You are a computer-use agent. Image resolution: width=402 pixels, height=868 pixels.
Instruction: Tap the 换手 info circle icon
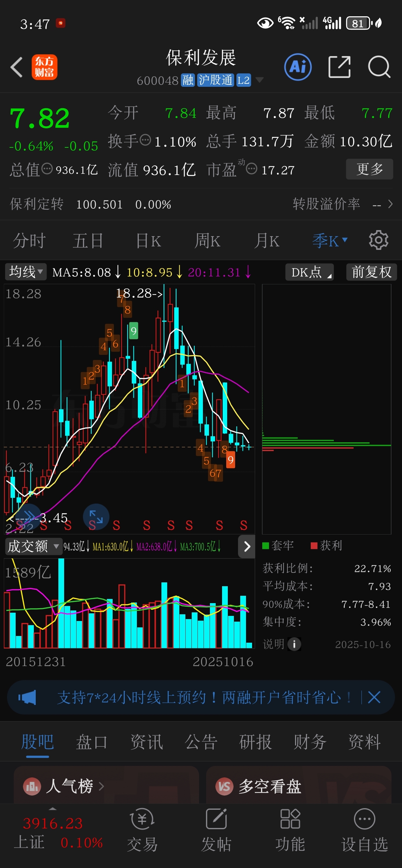pos(145,140)
